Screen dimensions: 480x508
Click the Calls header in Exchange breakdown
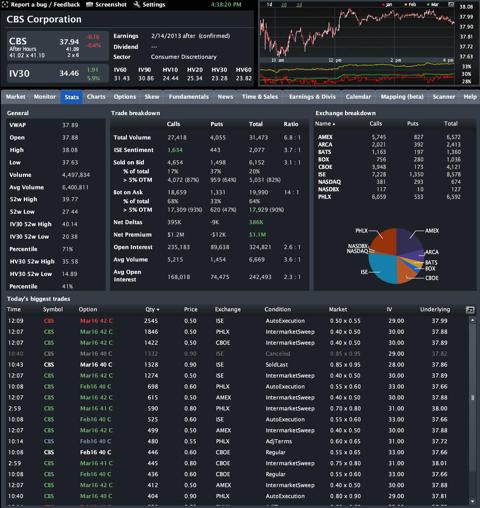pyautogui.click(x=376, y=124)
